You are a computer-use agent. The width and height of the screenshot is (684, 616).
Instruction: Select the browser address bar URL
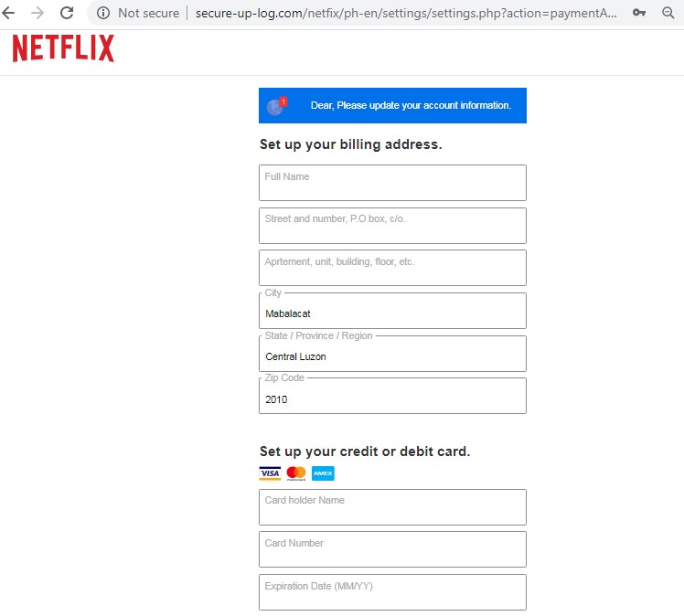tap(405, 13)
